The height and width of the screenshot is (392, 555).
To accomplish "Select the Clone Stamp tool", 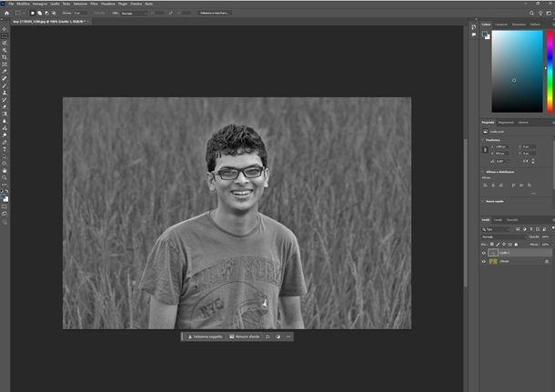I will 5,93.
